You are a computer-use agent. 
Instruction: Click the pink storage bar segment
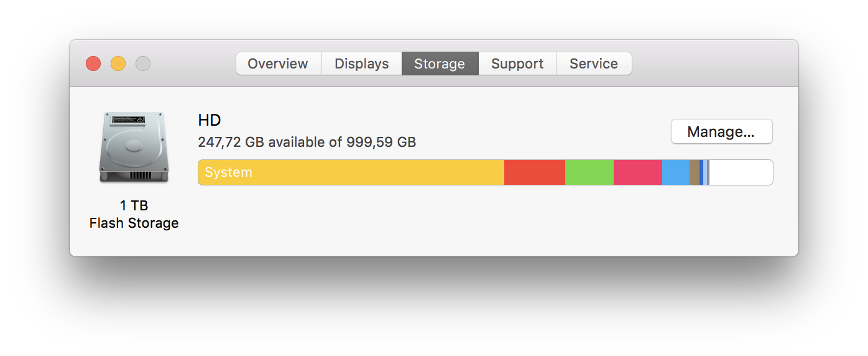pyautogui.click(x=637, y=172)
